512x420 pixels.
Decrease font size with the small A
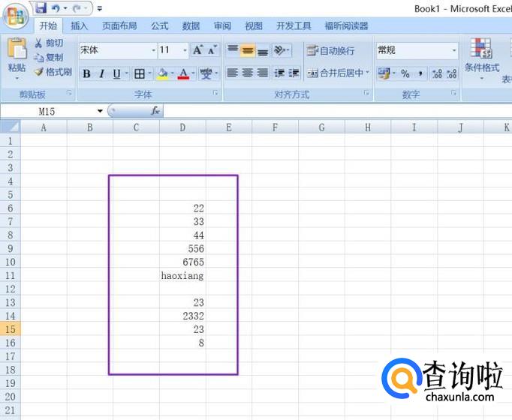(212, 50)
